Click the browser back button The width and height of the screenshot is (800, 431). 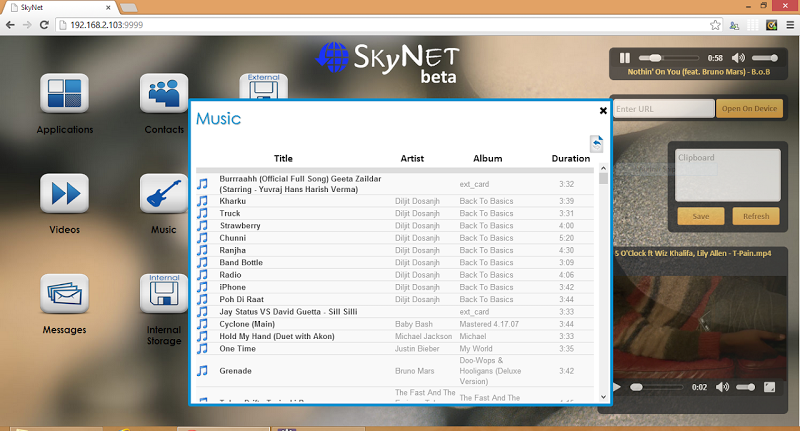point(10,24)
